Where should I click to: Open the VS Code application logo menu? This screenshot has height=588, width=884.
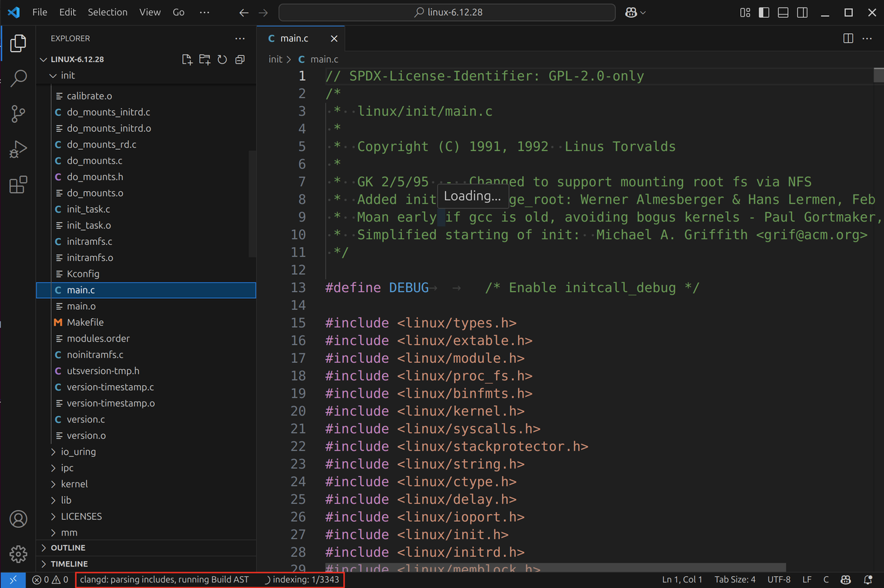click(15, 12)
